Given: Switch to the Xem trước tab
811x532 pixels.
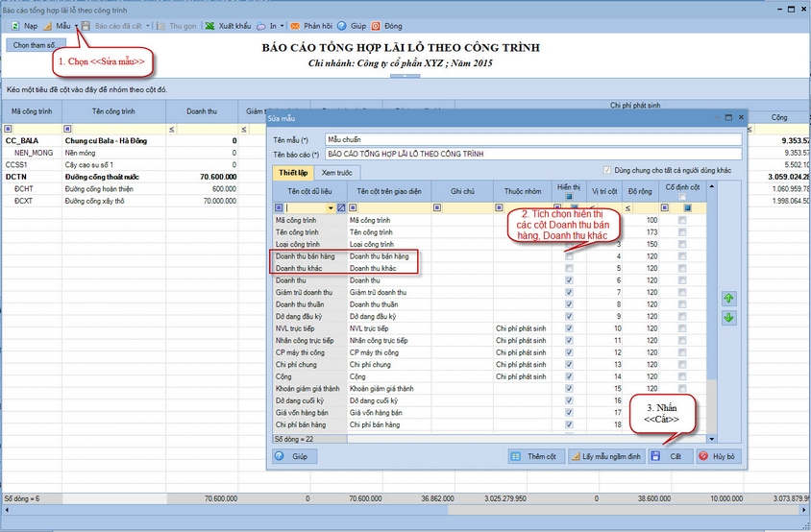Looking at the screenshot, I should [x=336, y=173].
